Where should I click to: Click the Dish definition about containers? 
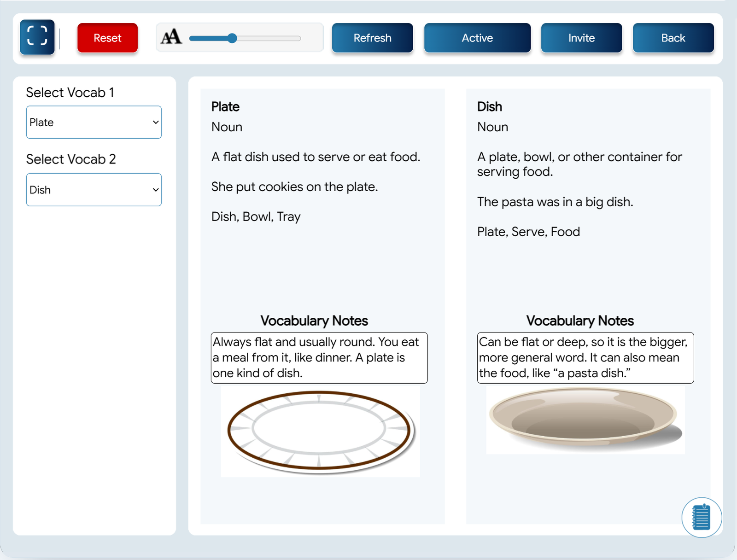point(579,164)
